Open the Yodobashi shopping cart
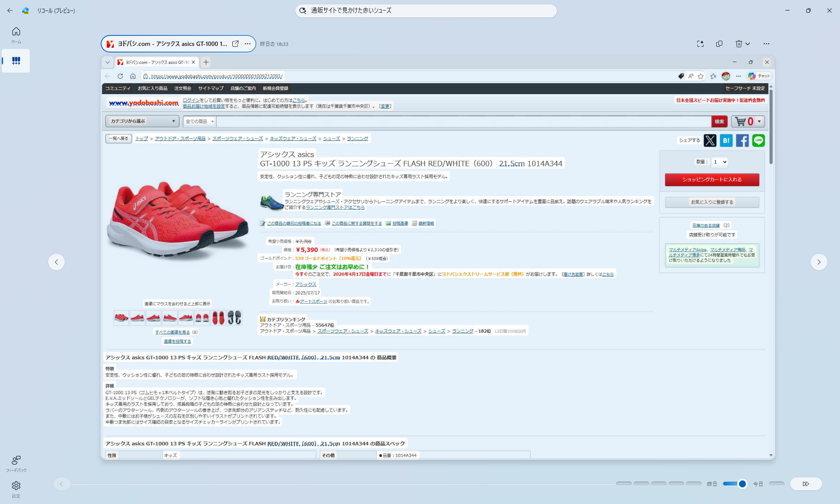Viewport: 840px width, 504px height. coord(741,121)
